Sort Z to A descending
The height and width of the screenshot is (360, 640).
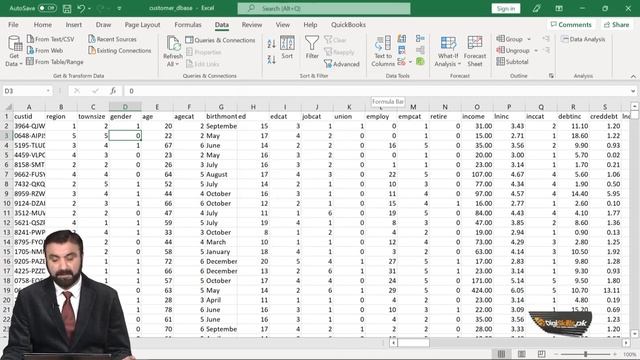click(271, 60)
